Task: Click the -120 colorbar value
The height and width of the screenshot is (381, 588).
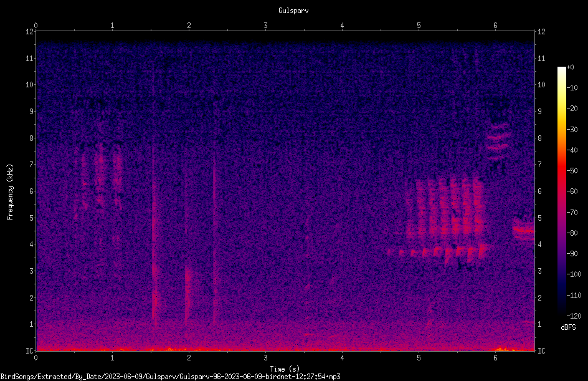Action: [574, 316]
